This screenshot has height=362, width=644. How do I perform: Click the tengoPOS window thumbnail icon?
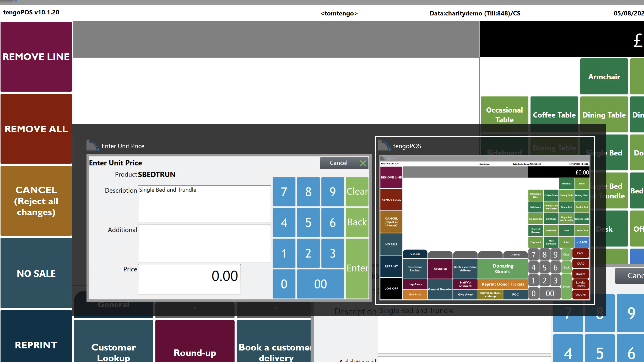coord(384,146)
